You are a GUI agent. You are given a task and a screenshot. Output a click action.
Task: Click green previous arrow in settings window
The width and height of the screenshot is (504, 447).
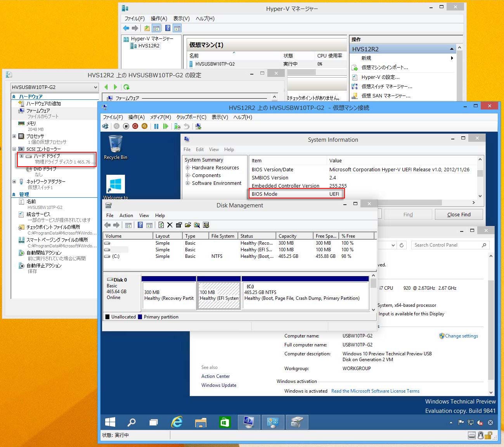(106, 87)
